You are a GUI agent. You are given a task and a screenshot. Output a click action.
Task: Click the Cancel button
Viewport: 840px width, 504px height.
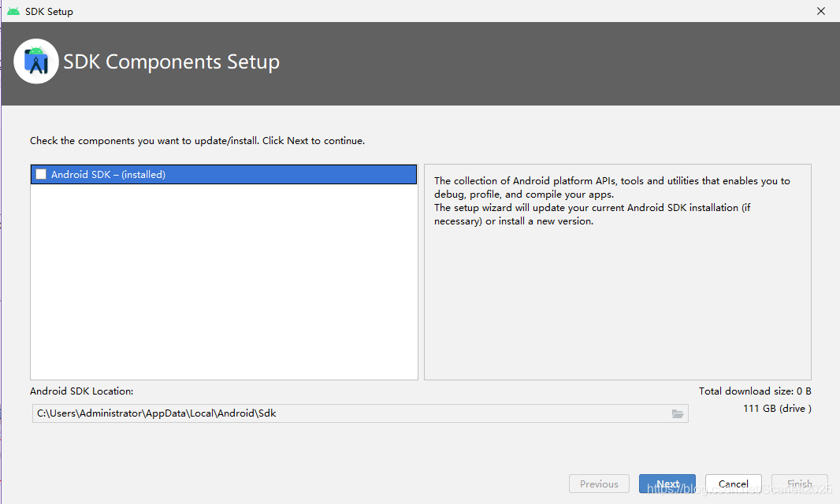(734, 484)
